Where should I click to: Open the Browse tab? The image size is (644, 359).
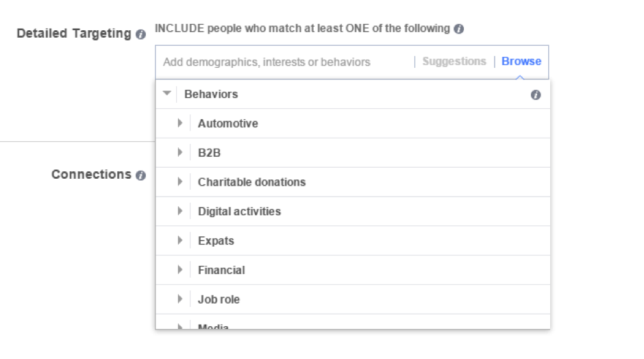(x=521, y=61)
